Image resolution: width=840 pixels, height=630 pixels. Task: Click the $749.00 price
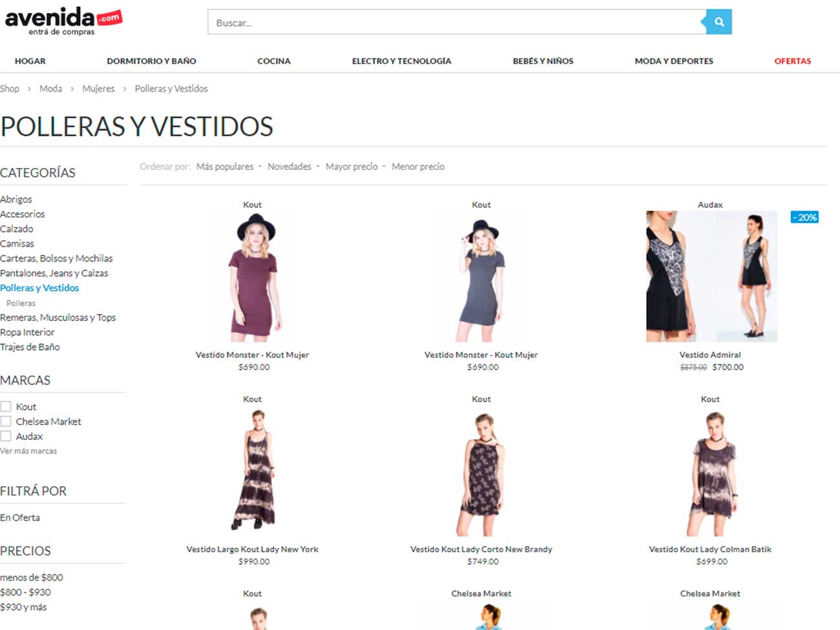[x=483, y=562]
